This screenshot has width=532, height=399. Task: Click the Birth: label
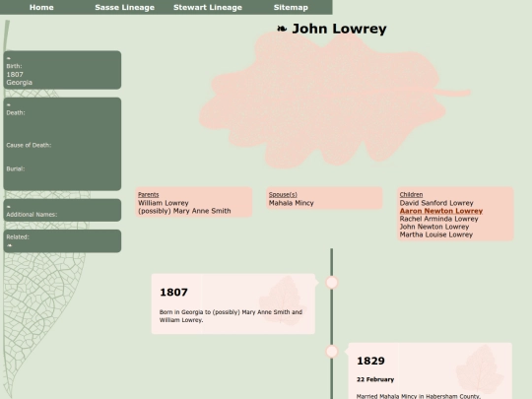click(x=14, y=66)
